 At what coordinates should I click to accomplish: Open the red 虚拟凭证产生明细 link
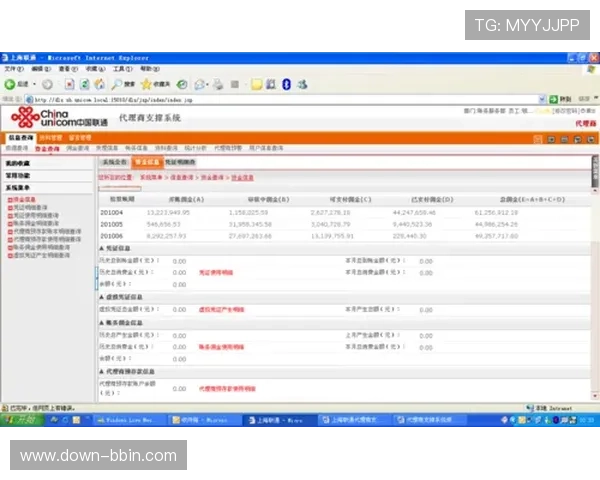[x=222, y=310]
